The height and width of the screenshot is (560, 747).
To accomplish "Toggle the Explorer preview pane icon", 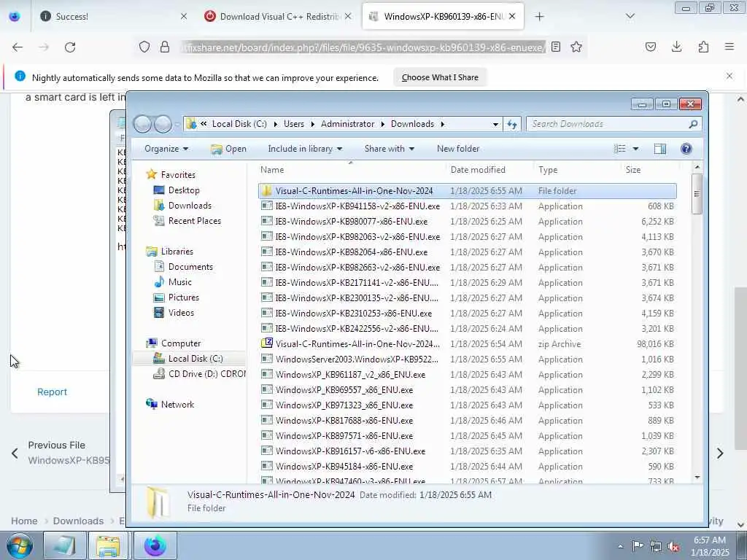I will (659, 149).
